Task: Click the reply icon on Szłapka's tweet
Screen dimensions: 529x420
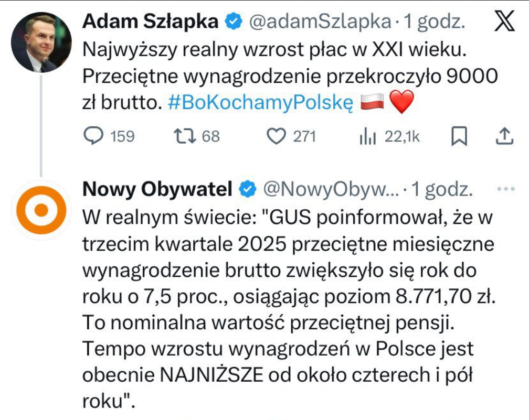Action: tap(94, 136)
